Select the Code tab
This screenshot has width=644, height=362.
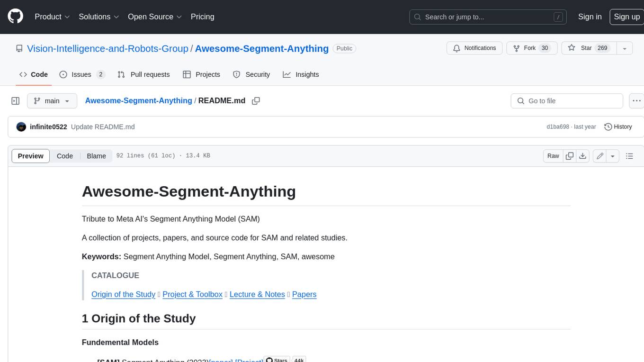(34, 74)
